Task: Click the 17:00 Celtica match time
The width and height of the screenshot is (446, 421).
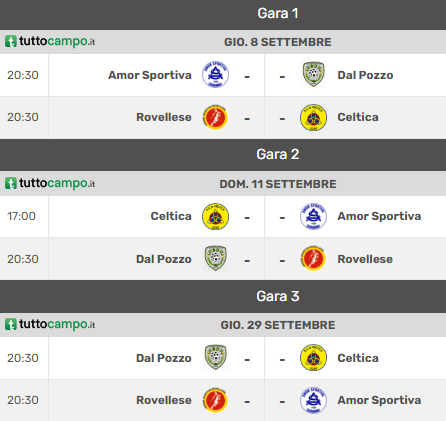Action: pyautogui.click(x=21, y=216)
